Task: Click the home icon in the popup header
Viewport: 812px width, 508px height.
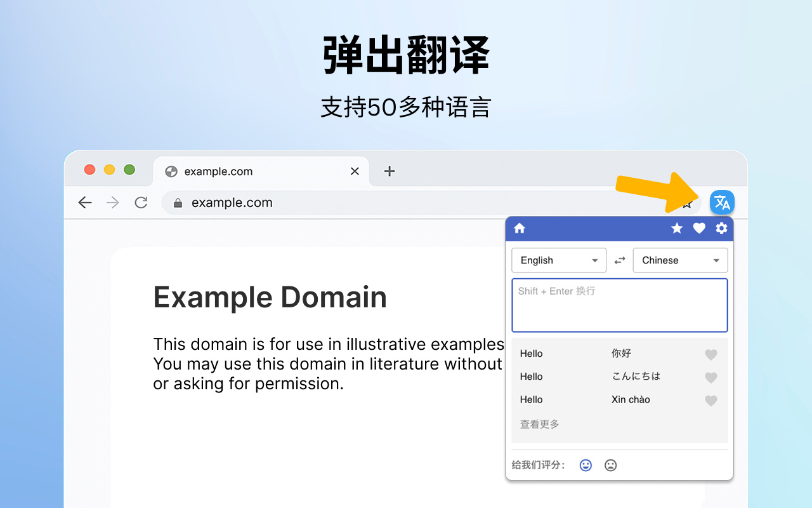Action: [519, 228]
